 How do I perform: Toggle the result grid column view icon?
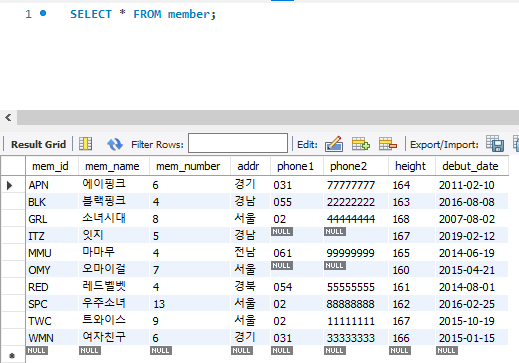click(x=86, y=144)
